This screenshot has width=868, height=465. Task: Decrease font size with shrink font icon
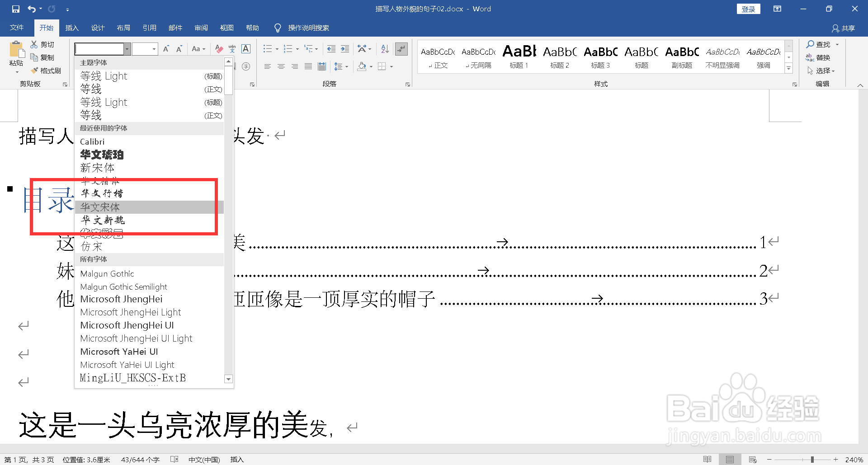[179, 49]
